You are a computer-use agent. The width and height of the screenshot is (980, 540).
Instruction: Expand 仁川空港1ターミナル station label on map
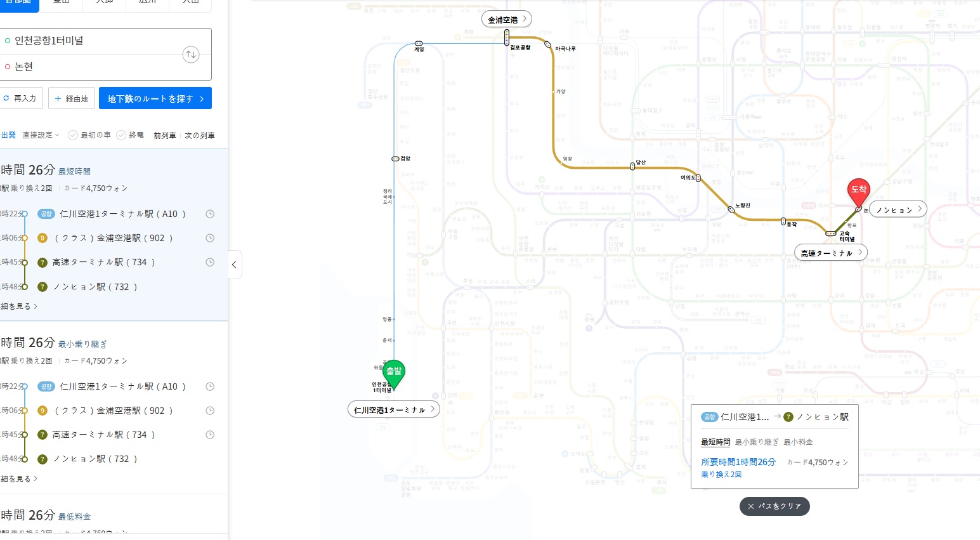(393, 410)
